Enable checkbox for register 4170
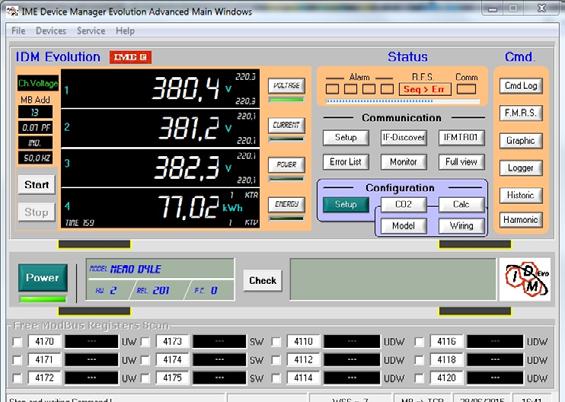 point(17,341)
